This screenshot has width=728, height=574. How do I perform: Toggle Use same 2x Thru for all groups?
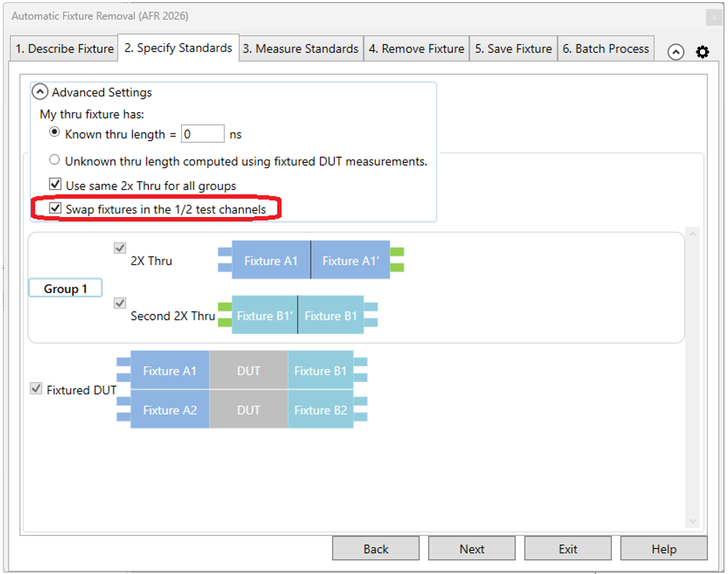click(x=55, y=185)
